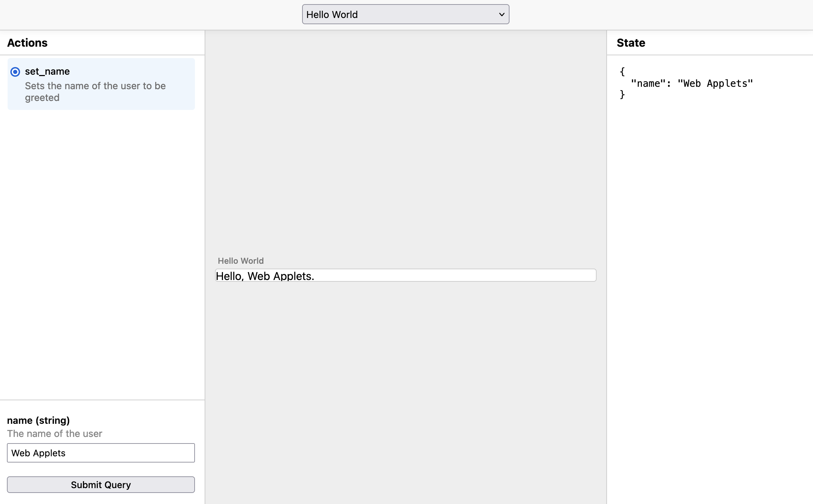Click the "Web Applets" value in State JSON
The width and height of the screenshot is (813, 504).
coord(715,84)
